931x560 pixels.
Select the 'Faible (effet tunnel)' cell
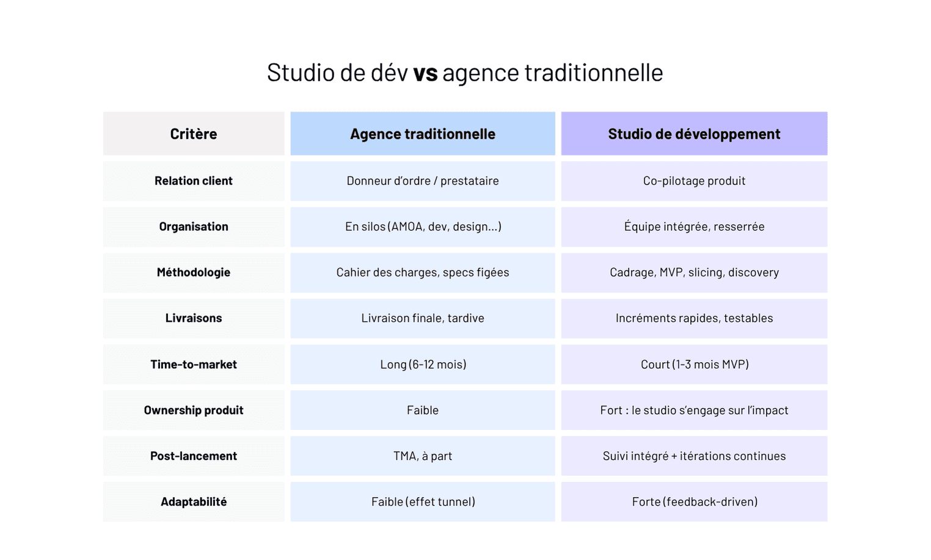point(422,501)
